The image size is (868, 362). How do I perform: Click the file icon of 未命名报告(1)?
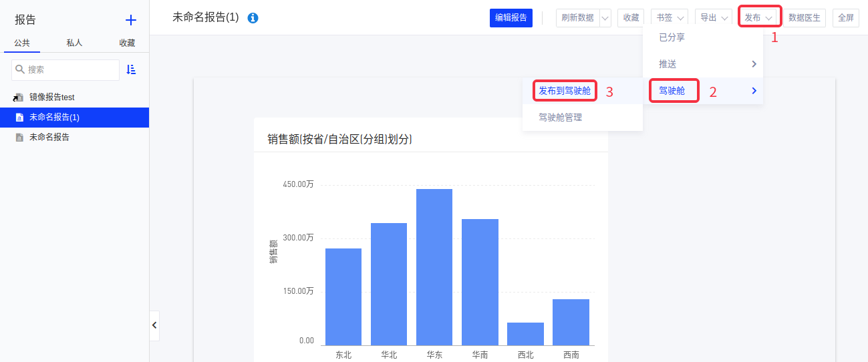(x=19, y=118)
